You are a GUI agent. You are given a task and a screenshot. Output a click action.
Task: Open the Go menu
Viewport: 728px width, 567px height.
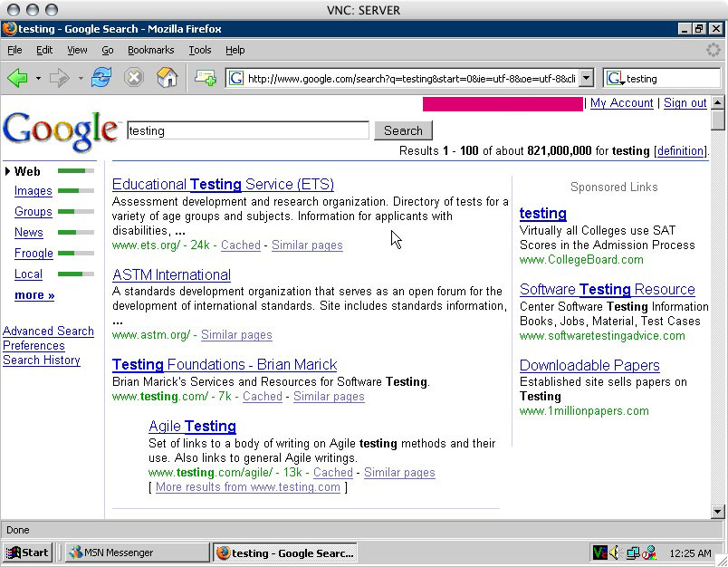(x=107, y=50)
